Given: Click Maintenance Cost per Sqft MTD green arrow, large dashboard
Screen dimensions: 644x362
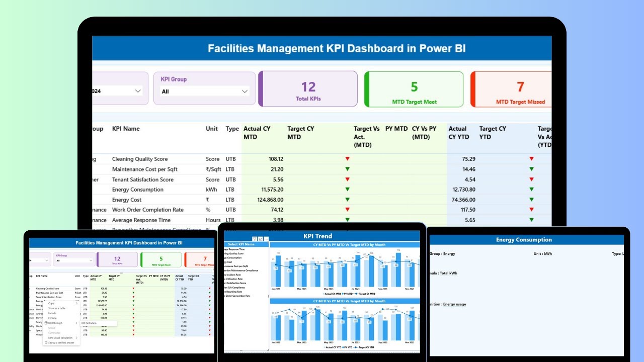Looking at the screenshot, I should click(x=347, y=169).
